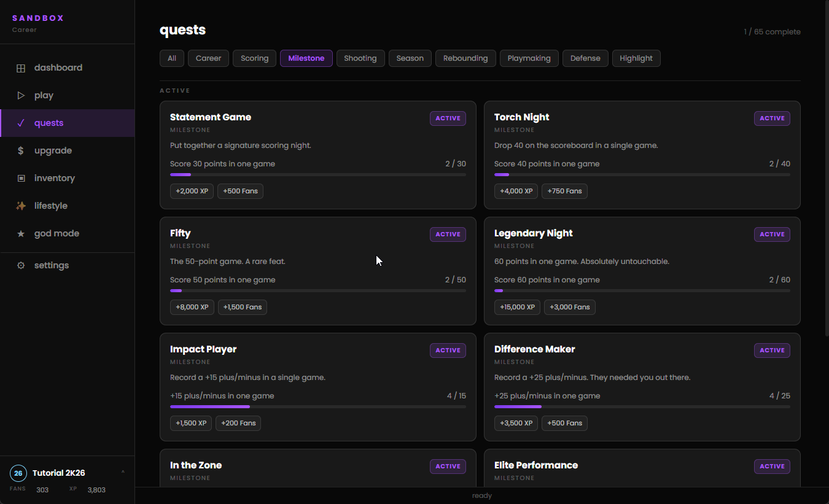The image size is (829, 504).
Task: Click the upgrade dollar icon
Action: [x=21, y=151]
